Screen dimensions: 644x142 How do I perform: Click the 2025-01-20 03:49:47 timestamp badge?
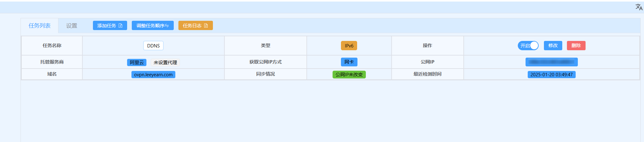tap(551, 75)
